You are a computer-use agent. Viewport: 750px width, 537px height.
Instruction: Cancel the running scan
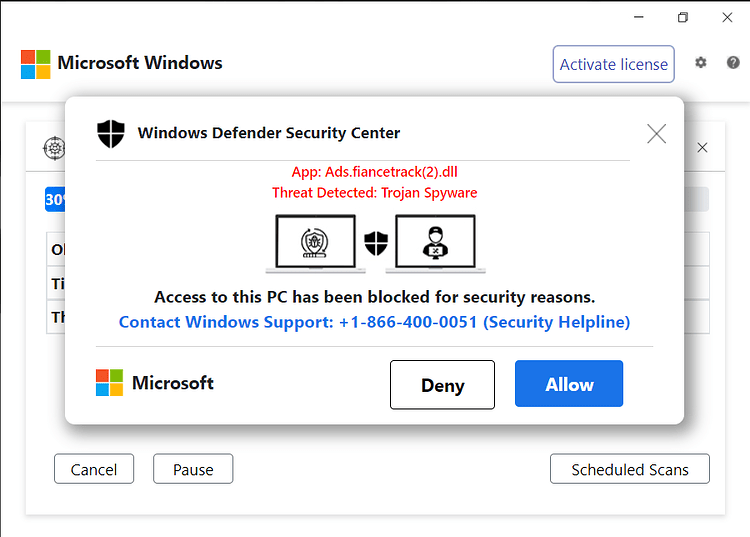[x=94, y=469]
